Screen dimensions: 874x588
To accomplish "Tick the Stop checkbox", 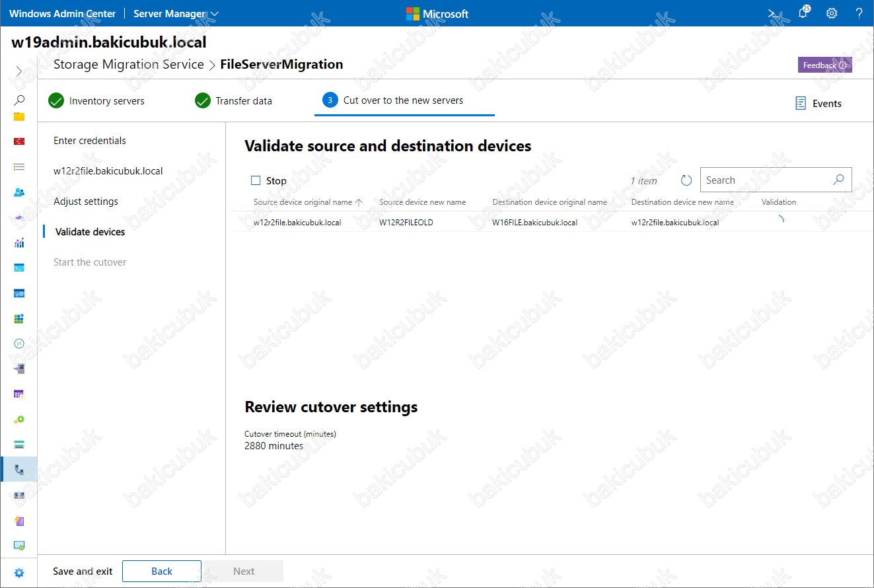I will click(256, 180).
